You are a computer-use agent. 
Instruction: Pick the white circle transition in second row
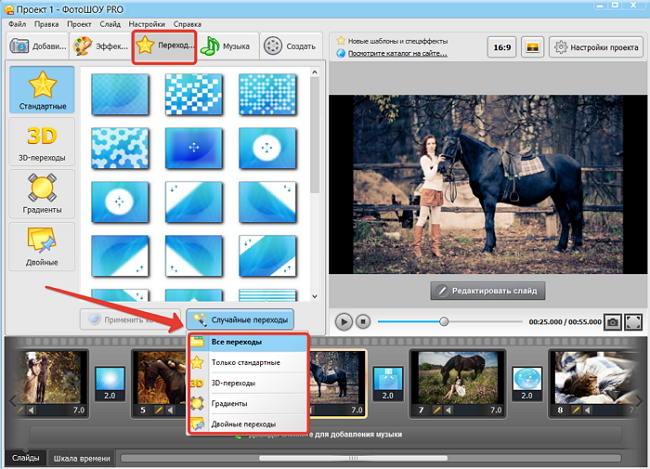tap(267, 148)
